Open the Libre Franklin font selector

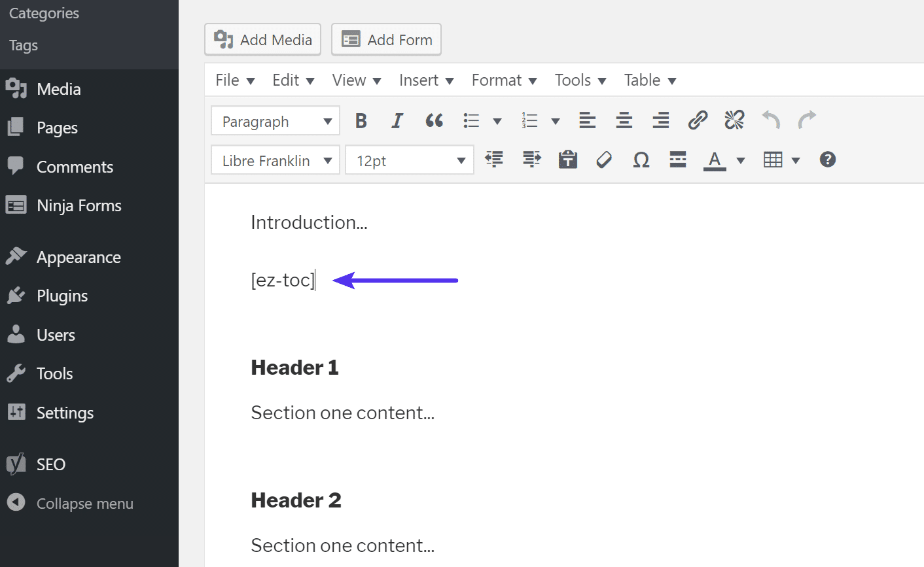pos(275,160)
